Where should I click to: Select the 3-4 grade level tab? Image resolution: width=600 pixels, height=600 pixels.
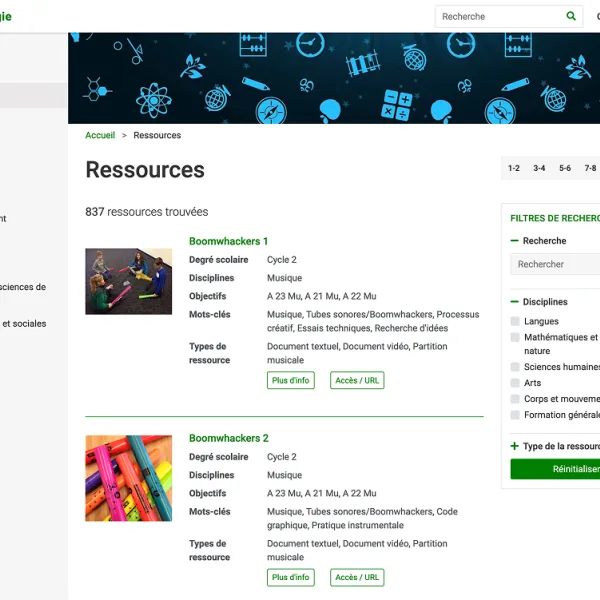(539, 168)
